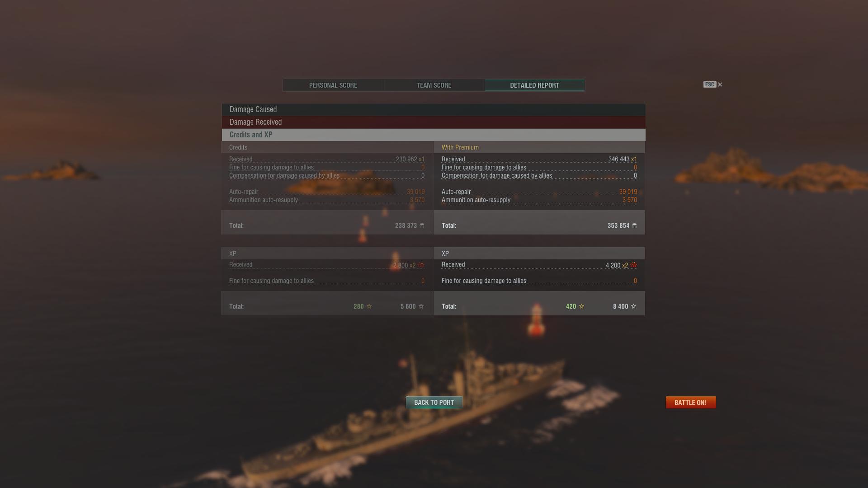Expand the Damage Caused section
This screenshot has width=868, height=488.
click(434, 109)
